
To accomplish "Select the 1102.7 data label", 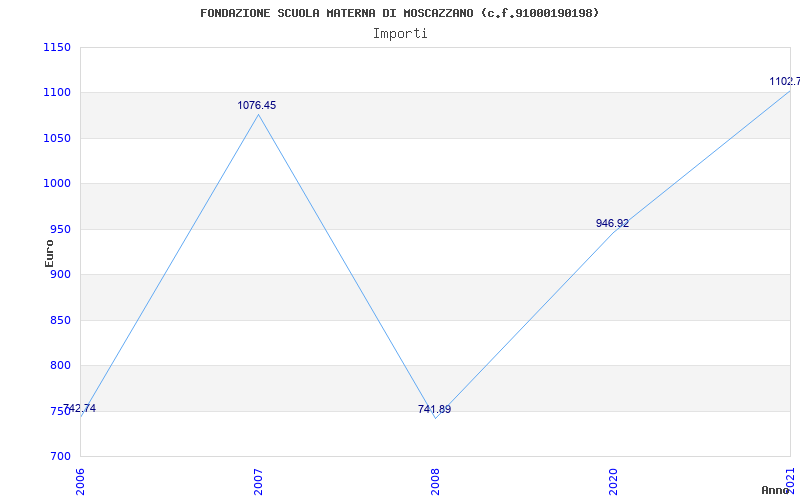I will 785,82.
